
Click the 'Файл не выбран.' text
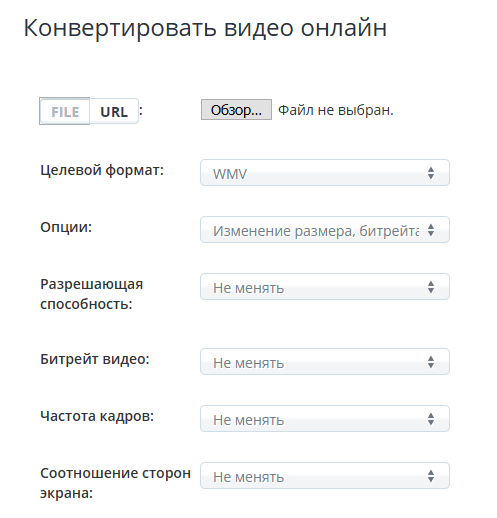336,110
